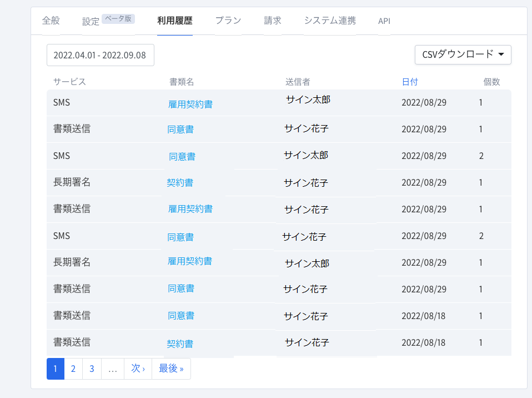Open 雇用契約書 link in 書類送信 row
Image resolution: width=532 pixels, height=398 pixels.
[190, 209]
